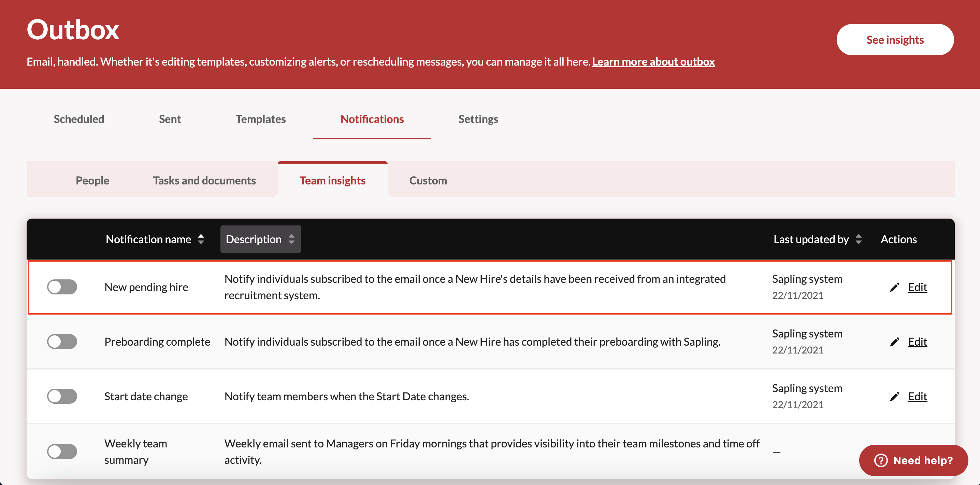
Task: Open Learn more about outbox link
Action: click(653, 62)
